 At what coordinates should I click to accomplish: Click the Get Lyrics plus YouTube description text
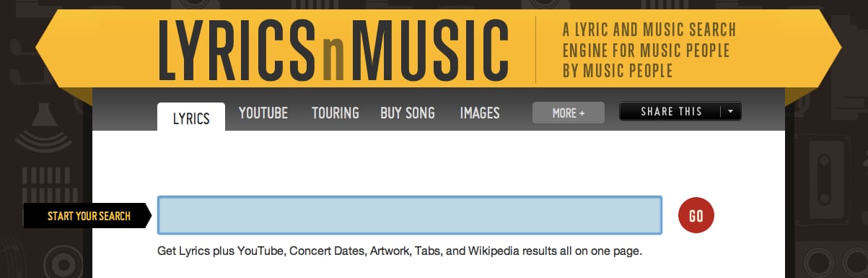[x=400, y=252]
